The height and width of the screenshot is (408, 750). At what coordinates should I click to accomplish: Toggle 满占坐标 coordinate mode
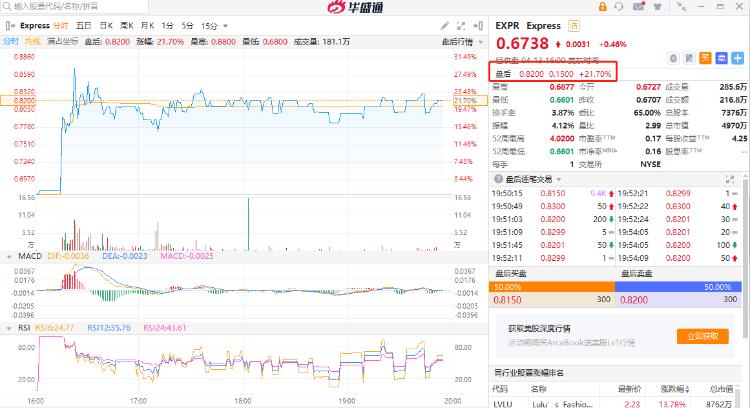[62, 42]
